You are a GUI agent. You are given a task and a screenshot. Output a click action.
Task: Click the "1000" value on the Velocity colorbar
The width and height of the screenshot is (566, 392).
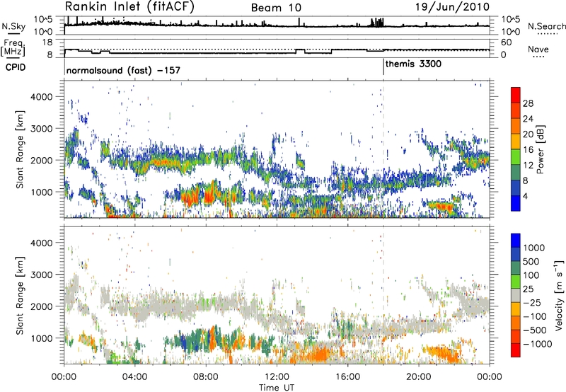534,248
